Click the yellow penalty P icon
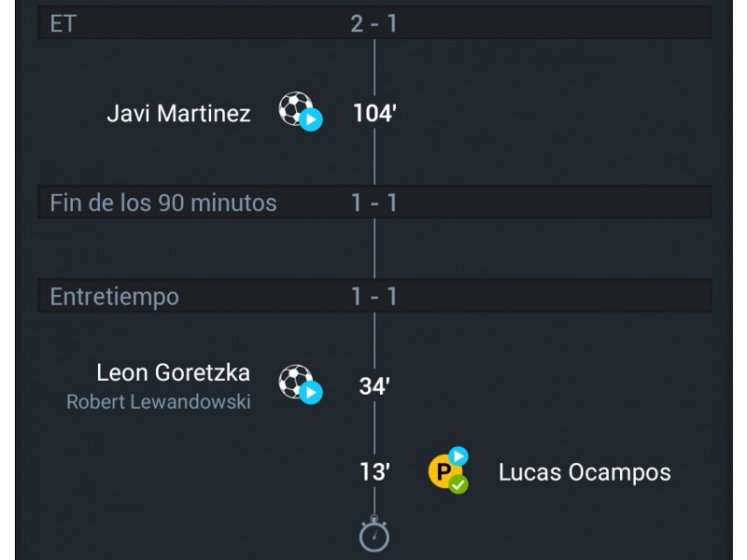The width and height of the screenshot is (747, 560). click(444, 471)
